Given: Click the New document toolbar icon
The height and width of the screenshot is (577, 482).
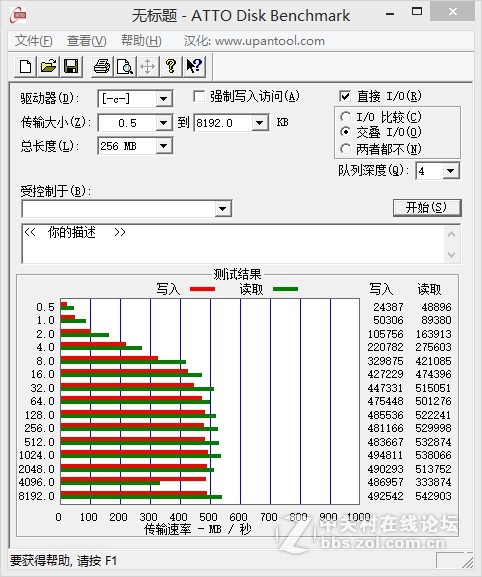Looking at the screenshot, I should [25, 66].
